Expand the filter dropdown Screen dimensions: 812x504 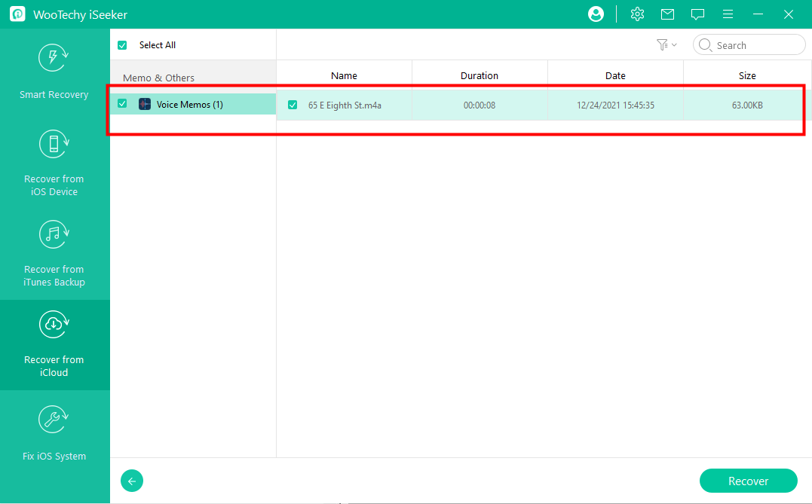tap(666, 45)
